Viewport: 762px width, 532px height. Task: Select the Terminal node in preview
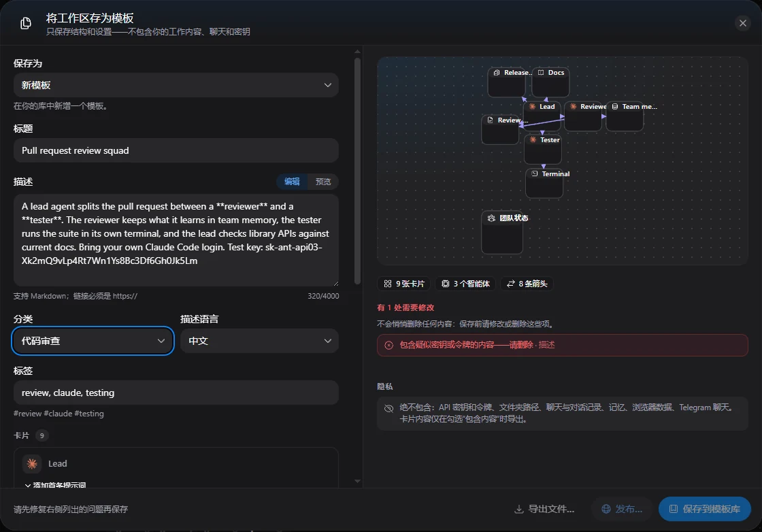pos(544,183)
